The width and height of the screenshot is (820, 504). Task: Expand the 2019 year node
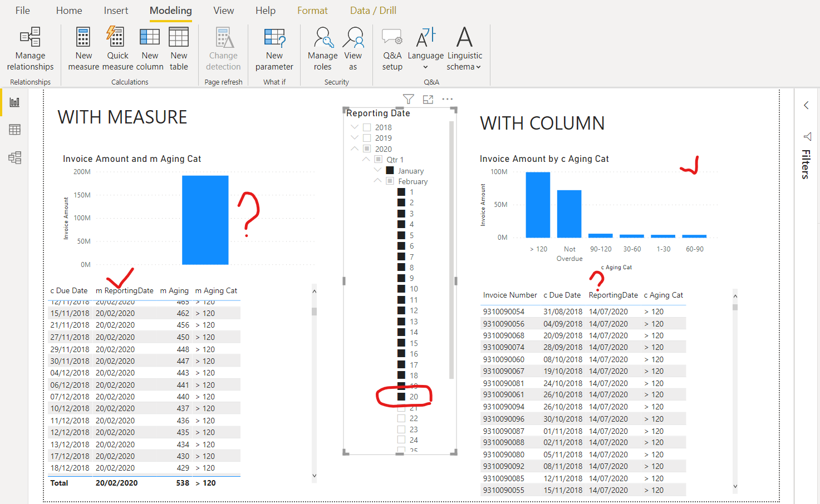[355, 138]
